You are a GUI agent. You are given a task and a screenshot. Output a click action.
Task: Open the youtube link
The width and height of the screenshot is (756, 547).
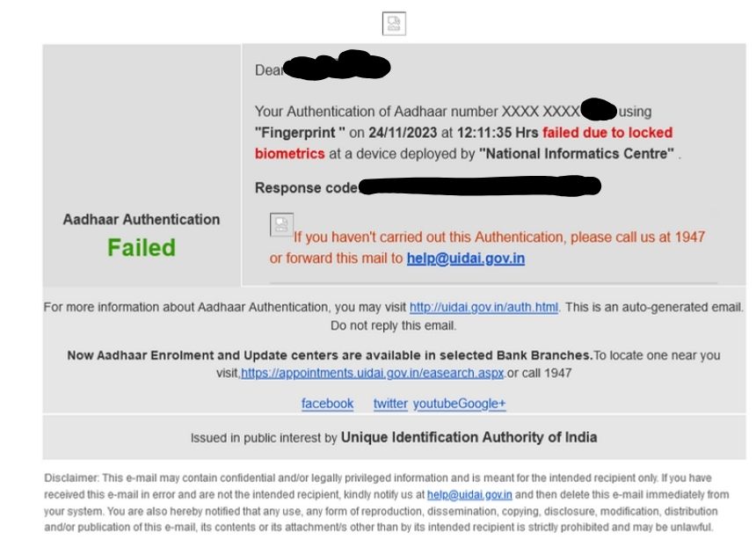tap(435, 404)
